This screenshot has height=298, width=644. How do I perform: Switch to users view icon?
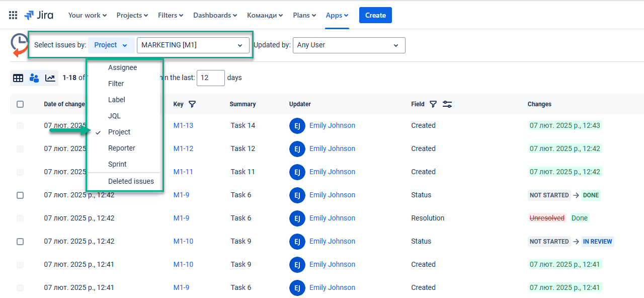click(34, 78)
